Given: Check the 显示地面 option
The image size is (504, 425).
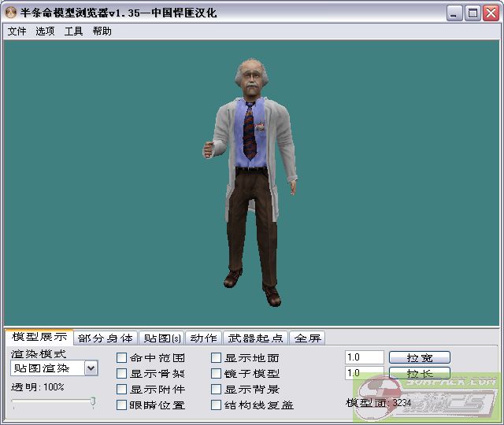Looking at the screenshot, I should click(217, 358).
